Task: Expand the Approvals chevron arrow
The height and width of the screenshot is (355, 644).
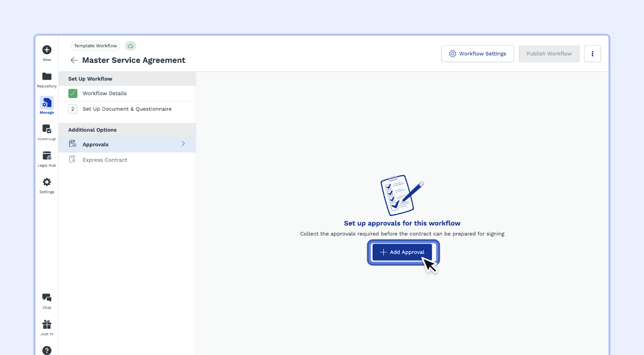Action: click(183, 144)
